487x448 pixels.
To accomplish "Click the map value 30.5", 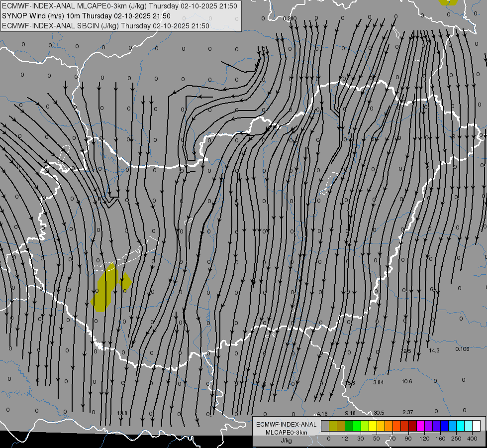I will 379,413.
